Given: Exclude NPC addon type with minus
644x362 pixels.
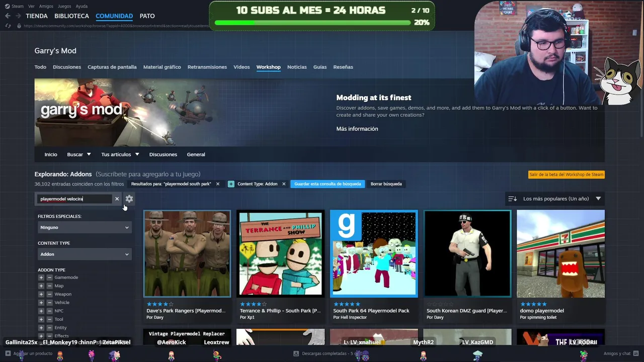Looking at the screenshot, I should 49,311.
